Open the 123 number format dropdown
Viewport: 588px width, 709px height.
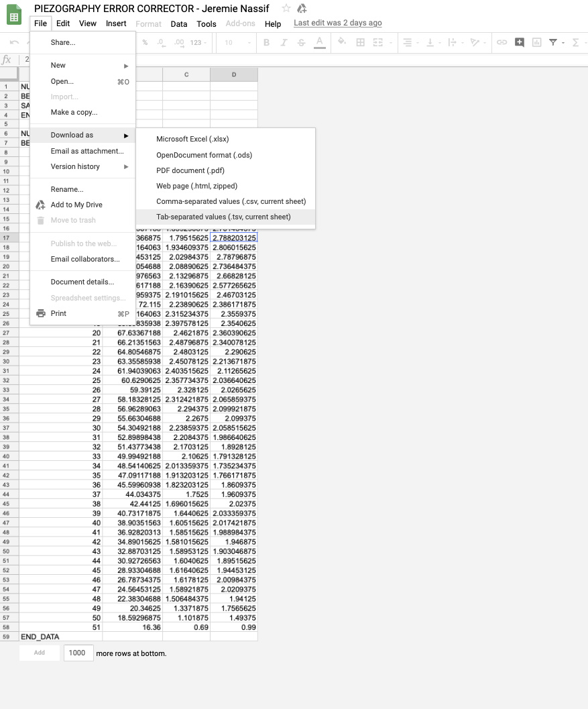click(198, 42)
